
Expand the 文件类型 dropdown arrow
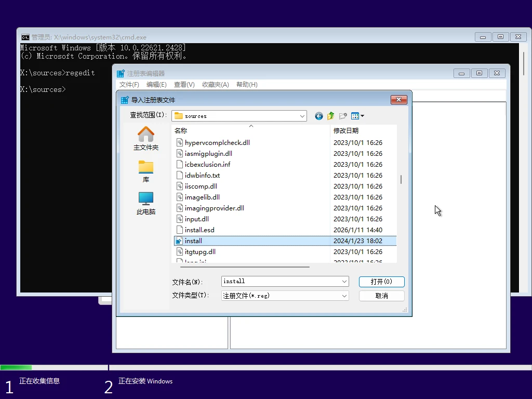coord(344,296)
